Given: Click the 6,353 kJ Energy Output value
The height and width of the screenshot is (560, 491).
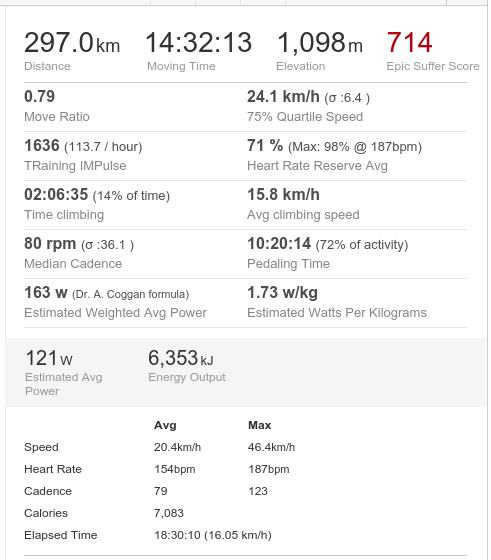Looking at the screenshot, I should tap(181, 358).
